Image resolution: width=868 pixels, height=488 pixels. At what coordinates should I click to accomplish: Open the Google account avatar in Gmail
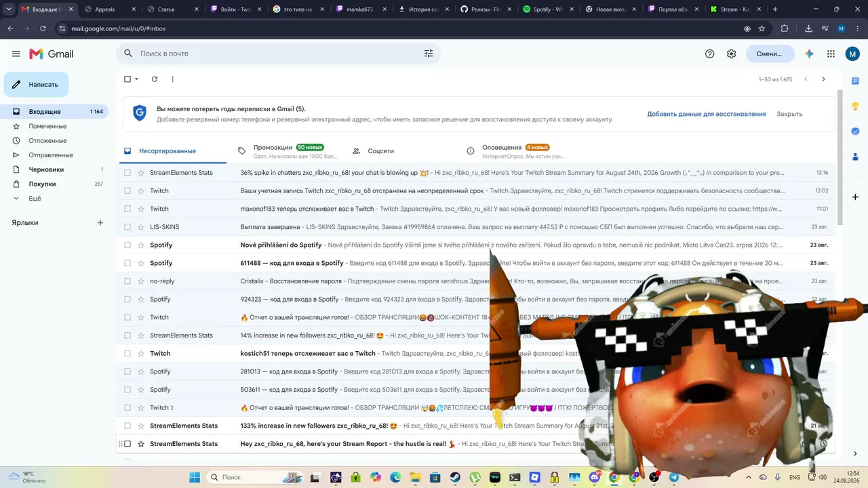pos(852,54)
